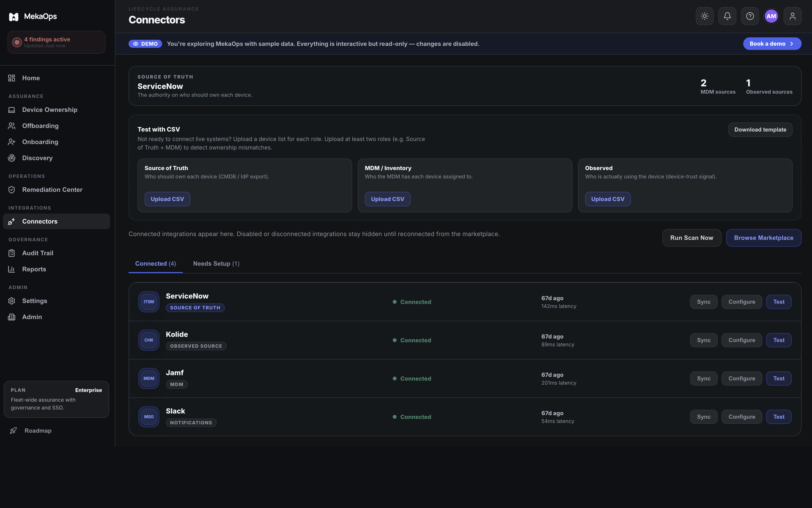Click the Onboarding add-user icon
The width and height of the screenshot is (812, 508).
pos(12,142)
